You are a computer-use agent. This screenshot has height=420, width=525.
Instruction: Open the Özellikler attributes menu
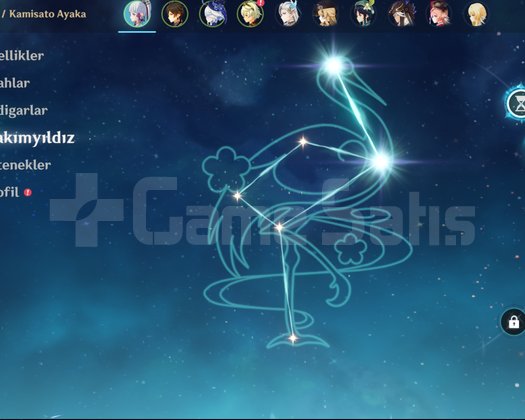(21, 56)
